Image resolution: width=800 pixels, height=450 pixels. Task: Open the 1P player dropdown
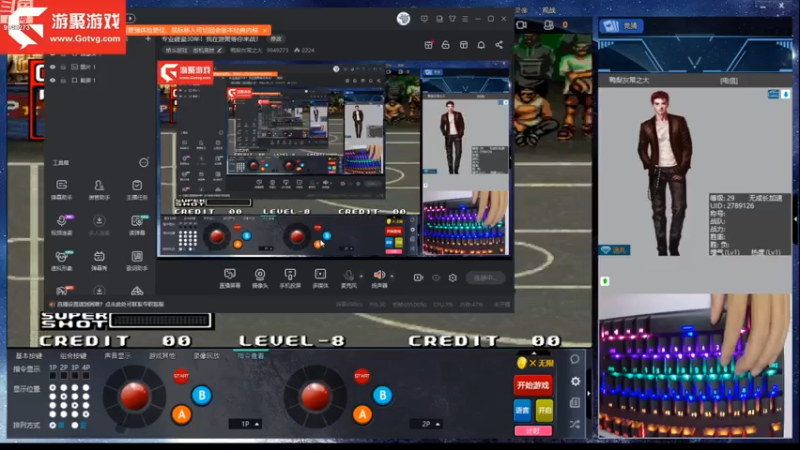pos(245,424)
